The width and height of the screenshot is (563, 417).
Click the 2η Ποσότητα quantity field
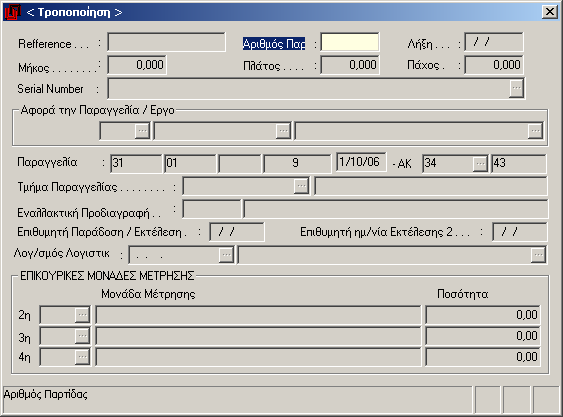tap(483, 315)
